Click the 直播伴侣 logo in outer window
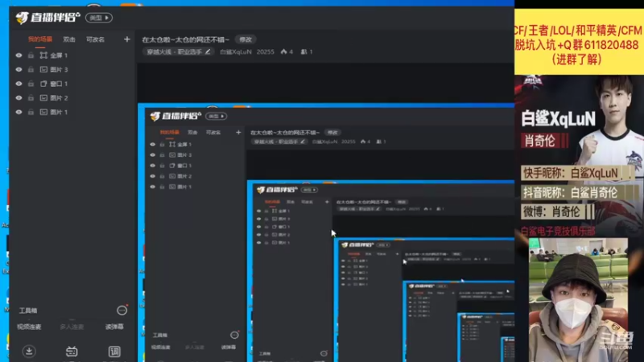This screenshot has width=644, height=362. click(x=48, y=18)
